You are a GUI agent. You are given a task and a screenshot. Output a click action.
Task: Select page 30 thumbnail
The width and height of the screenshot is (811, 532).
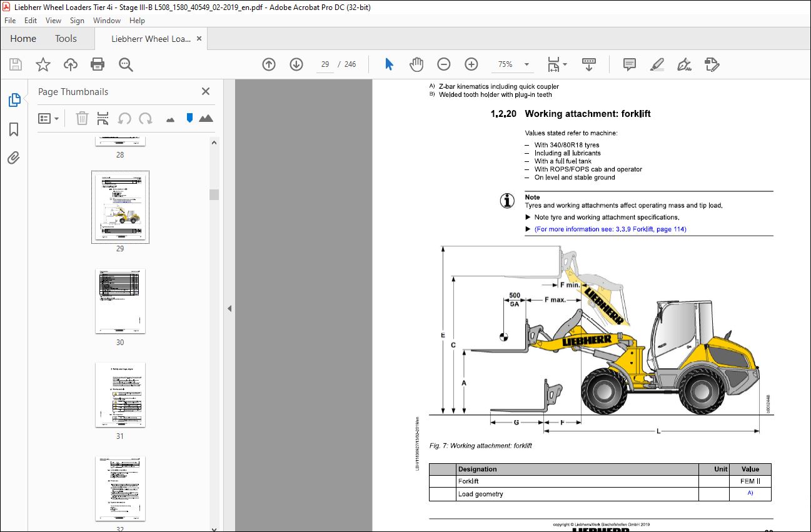(x=120, y=301)
